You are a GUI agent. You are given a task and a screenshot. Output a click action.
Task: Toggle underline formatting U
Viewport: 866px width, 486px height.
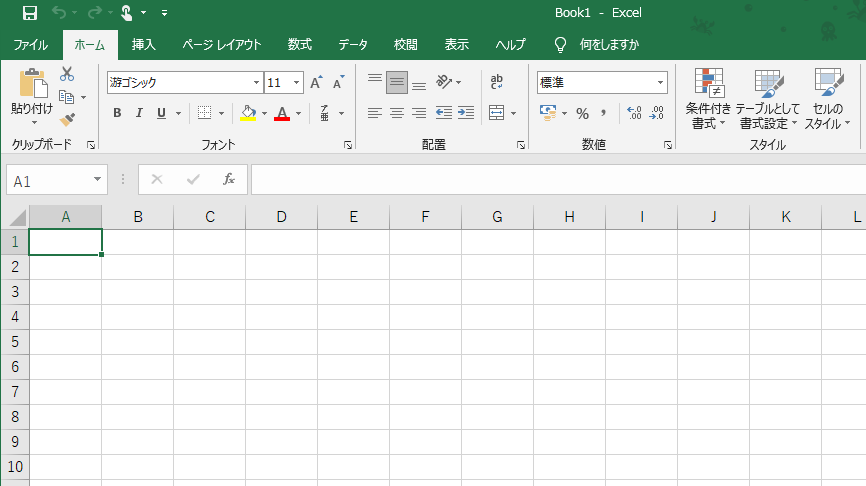(161, 113)
